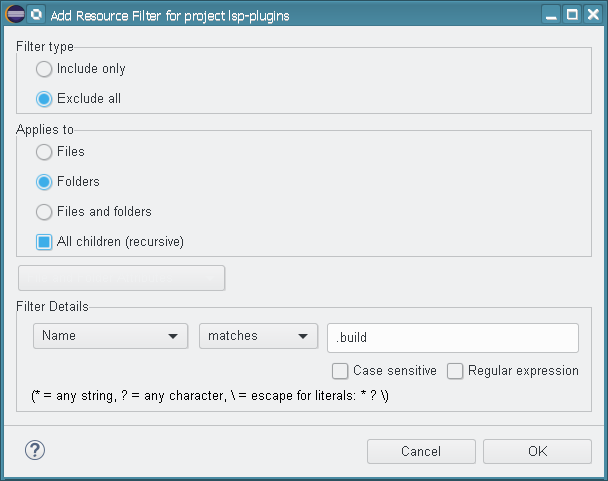Maximize the Add Resource Filter dialog
This screenshot has height=481, width=608.
point(572,15)
